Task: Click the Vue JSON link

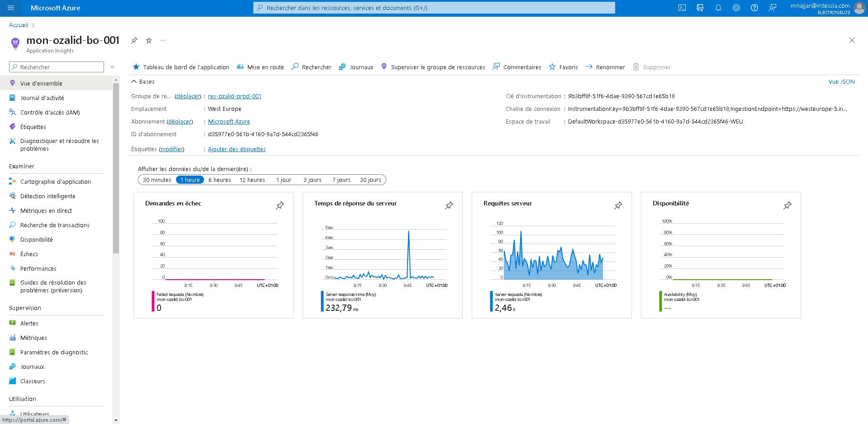Action: (x=841, y=81)
